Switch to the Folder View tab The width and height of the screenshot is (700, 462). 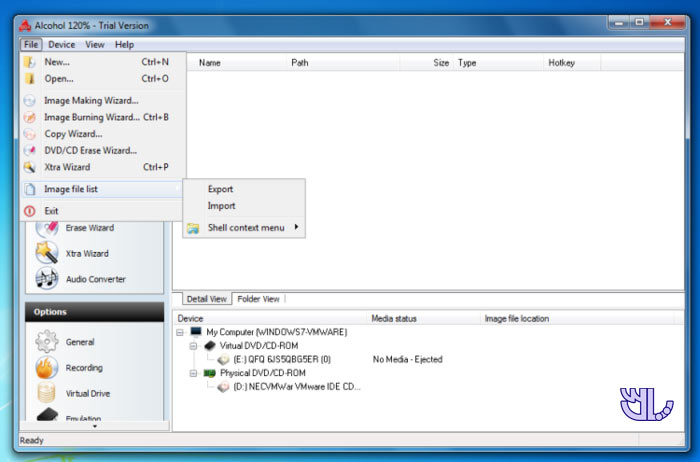[258, 299]
